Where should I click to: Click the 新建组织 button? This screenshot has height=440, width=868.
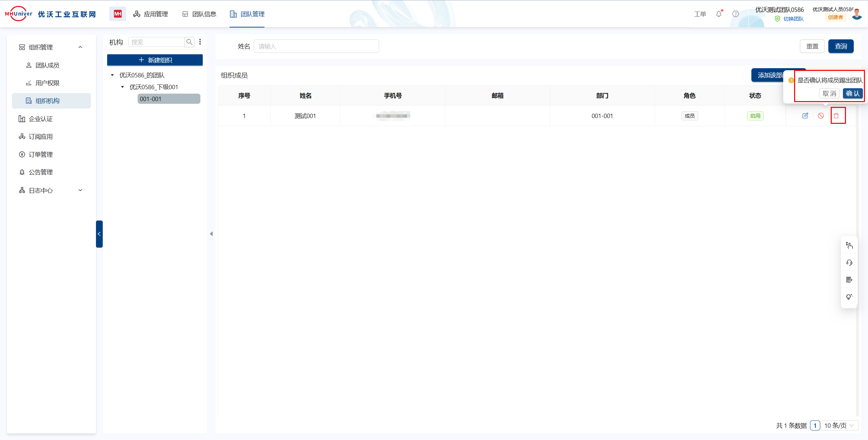pyautogui.click(x=155, y=60)
